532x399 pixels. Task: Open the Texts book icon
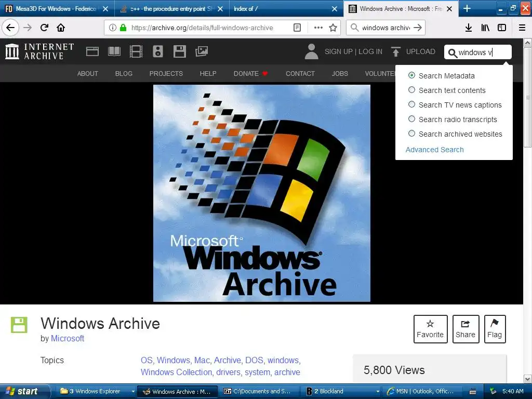(x=114, y=51)
